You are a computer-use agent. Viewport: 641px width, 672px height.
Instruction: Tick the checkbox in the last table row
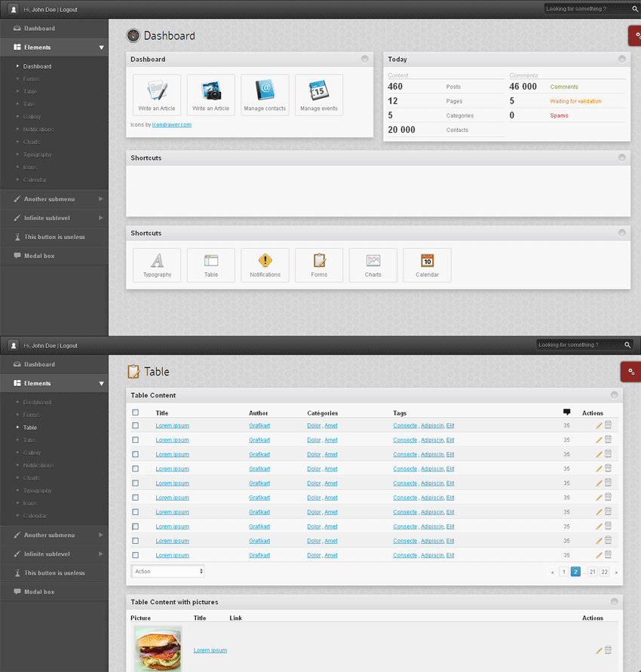pos(136,555)
